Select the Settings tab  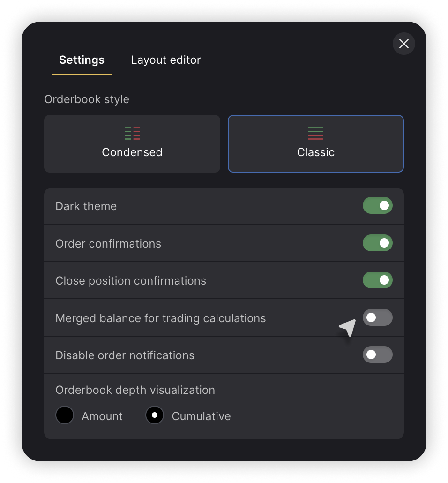(x=82, y=60)
